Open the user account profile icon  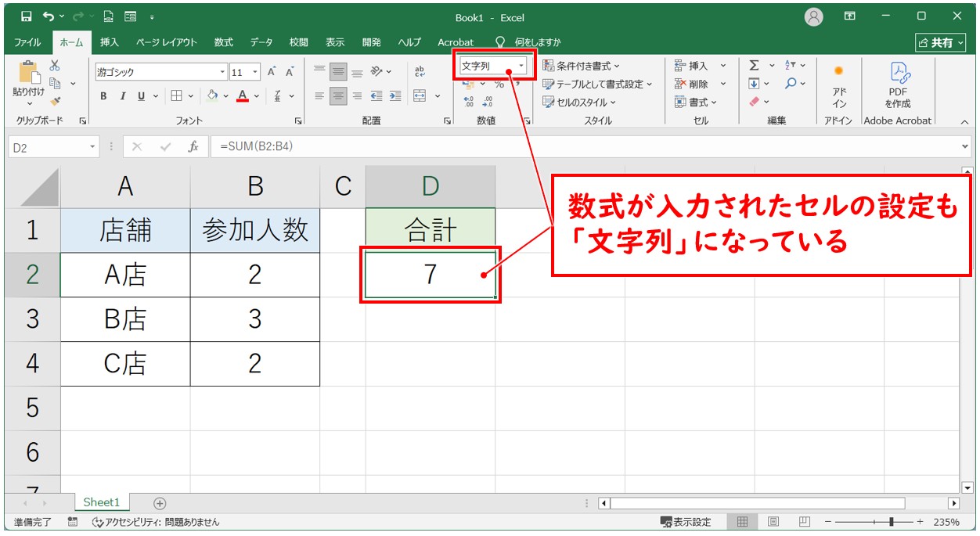pos(814,16)
